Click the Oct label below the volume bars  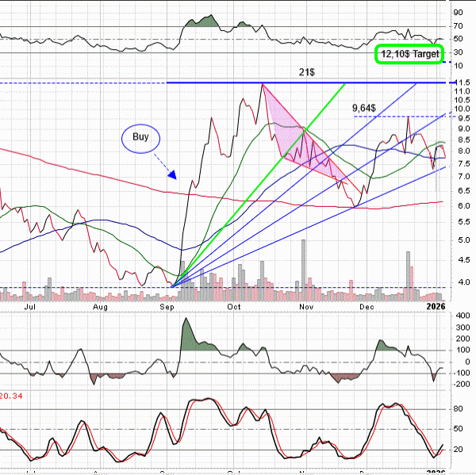[x=235, y=305]
